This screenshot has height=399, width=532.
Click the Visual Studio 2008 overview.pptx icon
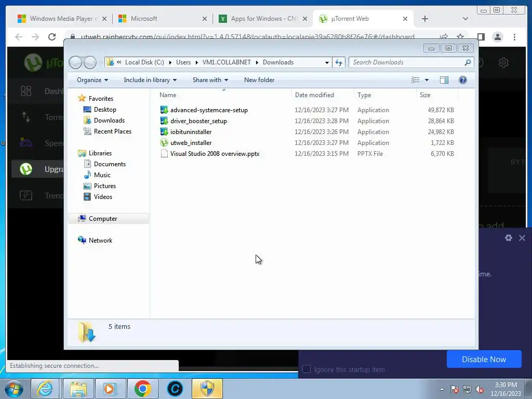click(x=164, y=153)
